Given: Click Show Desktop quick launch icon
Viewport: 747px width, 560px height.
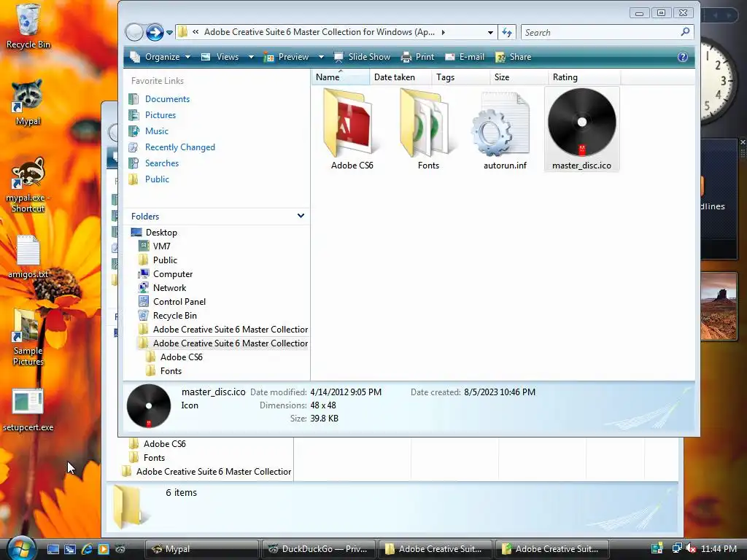Looking at the screenshot, I should 53,549.
